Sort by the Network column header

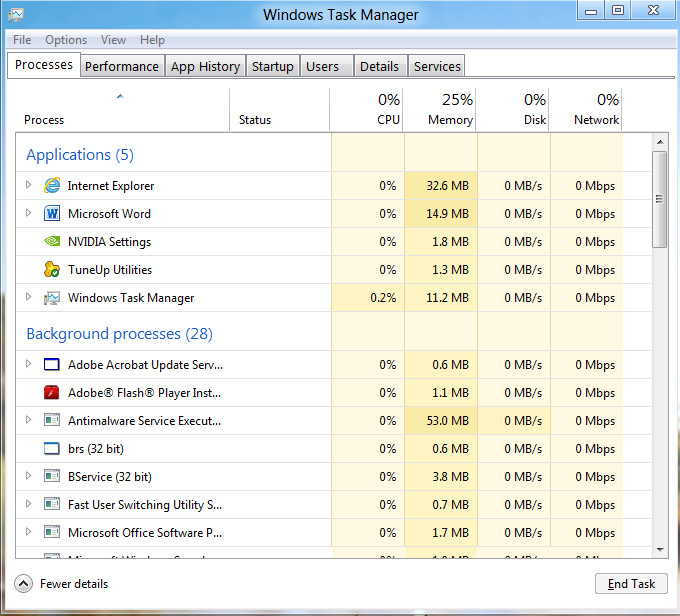[x=585, y=109]
